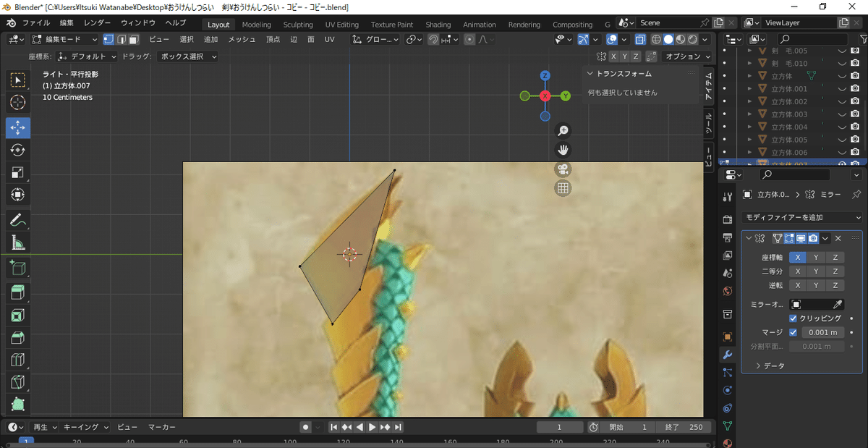The width and height of the screenshot is (868, 448).
Task: Select the Bevel tool
Action: [x=18, y=338]
